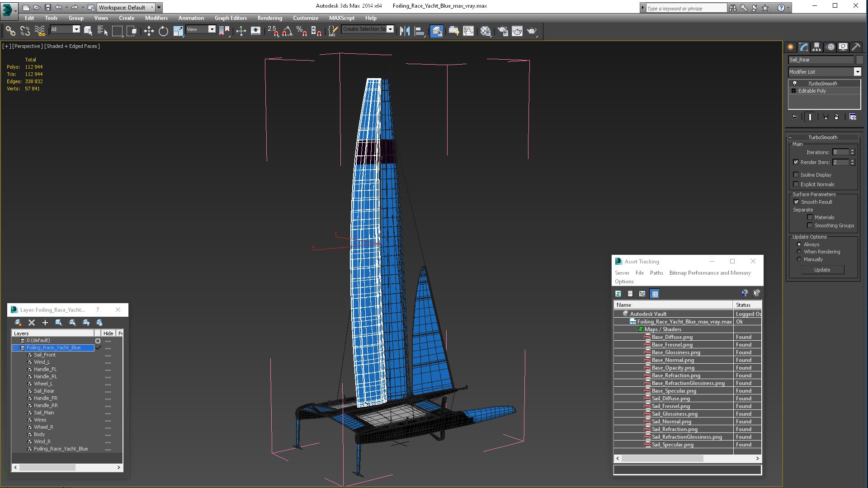Viewport: 868px width, 488px height.
Task: Switch to the Create command panel tab
Action: [790, 47]
